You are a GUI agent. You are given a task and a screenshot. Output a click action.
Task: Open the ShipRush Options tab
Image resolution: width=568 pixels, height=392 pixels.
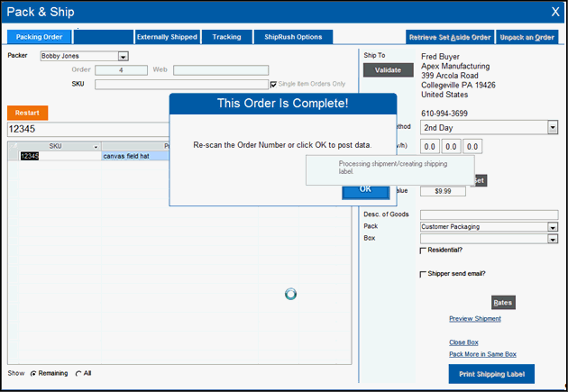(292, 37)
